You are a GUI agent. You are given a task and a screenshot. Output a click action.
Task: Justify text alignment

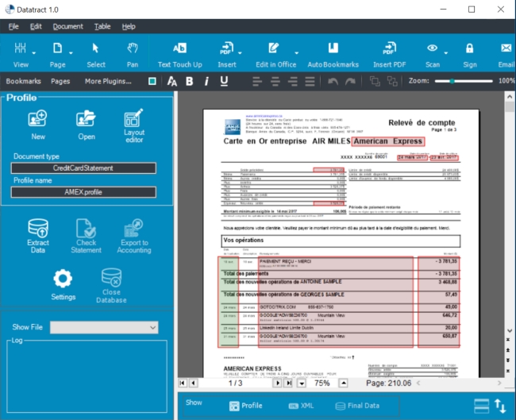tap(310, 81)
